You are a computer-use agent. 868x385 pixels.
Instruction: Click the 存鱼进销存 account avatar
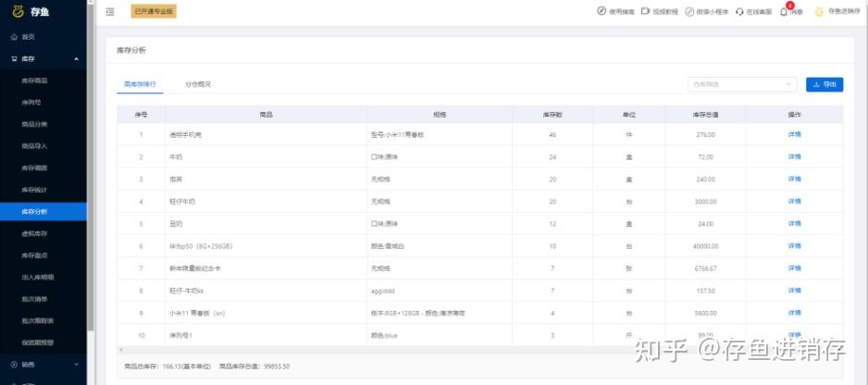pos(819,11)
